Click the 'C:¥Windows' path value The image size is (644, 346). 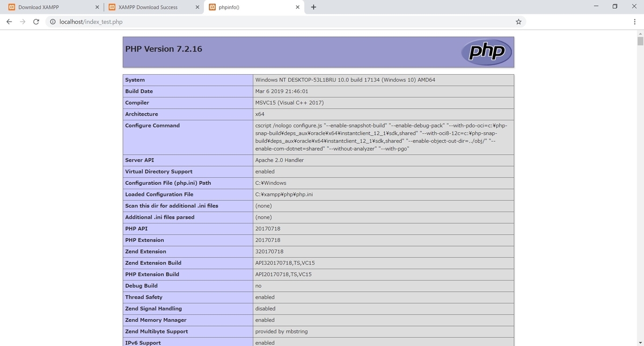271,183
